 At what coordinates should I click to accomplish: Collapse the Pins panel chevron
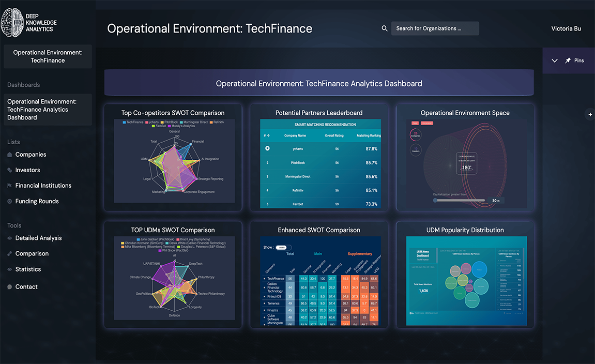coord(555,60)
